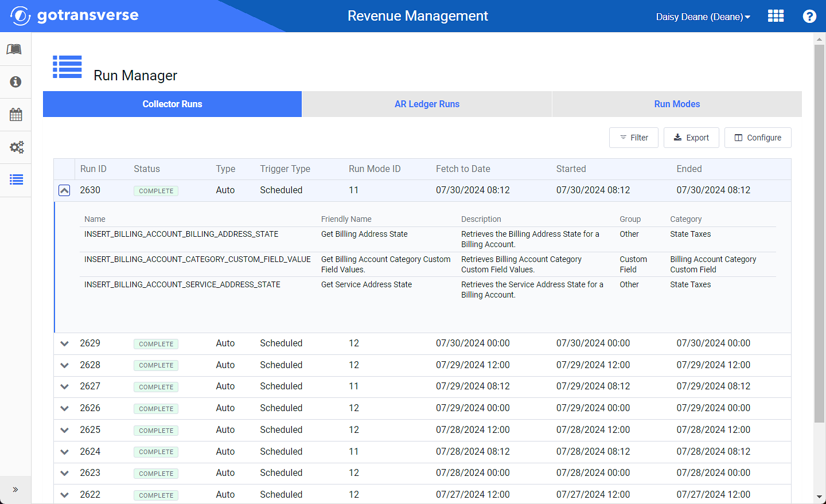This screenshot has width=826, height=504.
Task: Click the vertical scrollbar thumb
Action: [819, 234]
